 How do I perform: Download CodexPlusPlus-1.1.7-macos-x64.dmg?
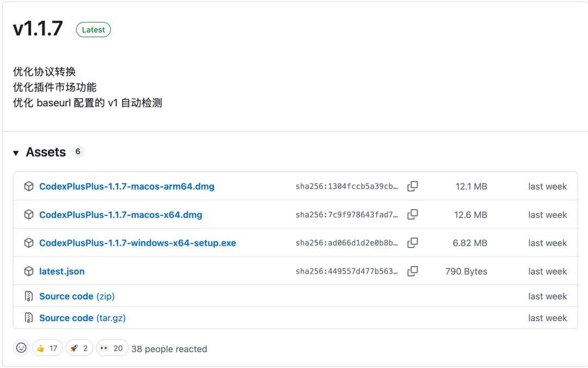pos(121,215)
